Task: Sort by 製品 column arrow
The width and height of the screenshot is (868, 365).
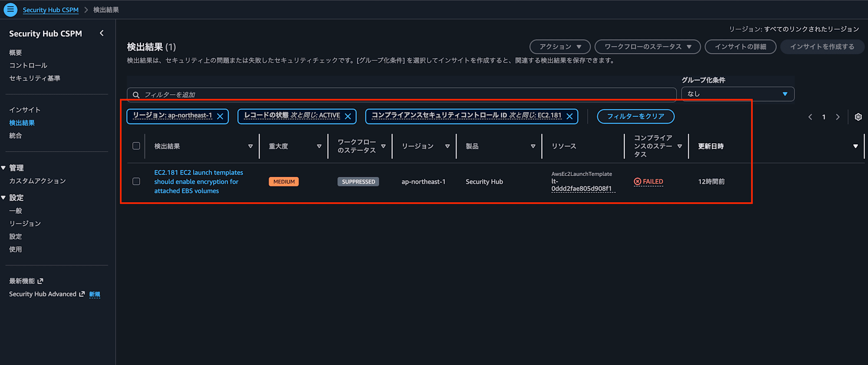Action: 533,146
